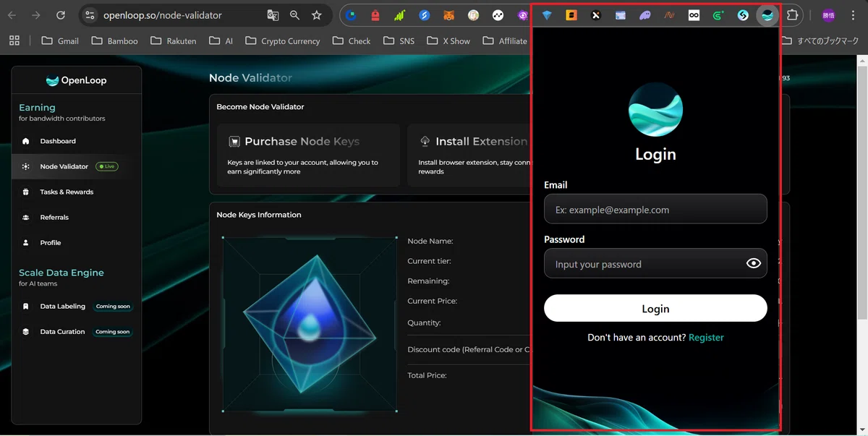Click the Purchase Node Keys card
The width and height of the screenshot is (868, 436).
(x=308, y=155)
